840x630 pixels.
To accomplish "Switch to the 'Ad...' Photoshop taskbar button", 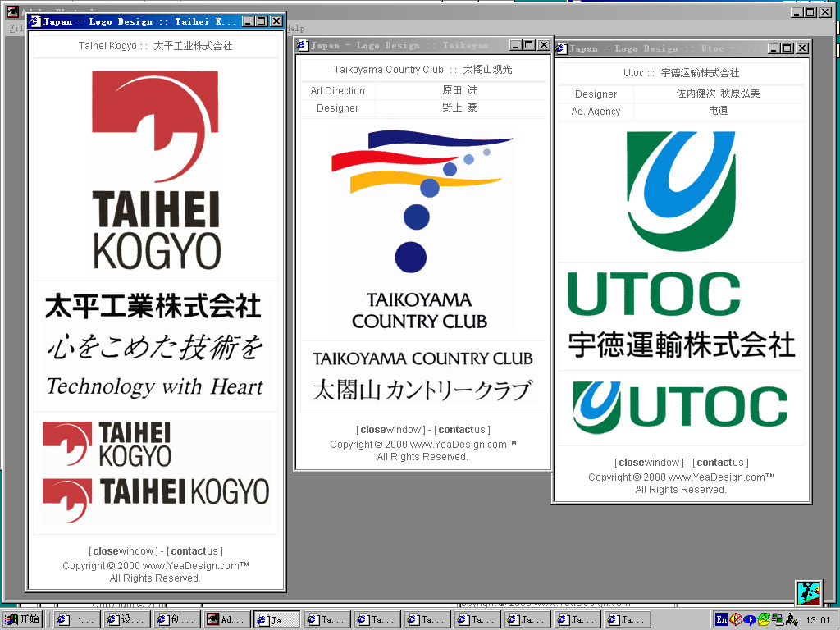I will click(x=226, y=619).
